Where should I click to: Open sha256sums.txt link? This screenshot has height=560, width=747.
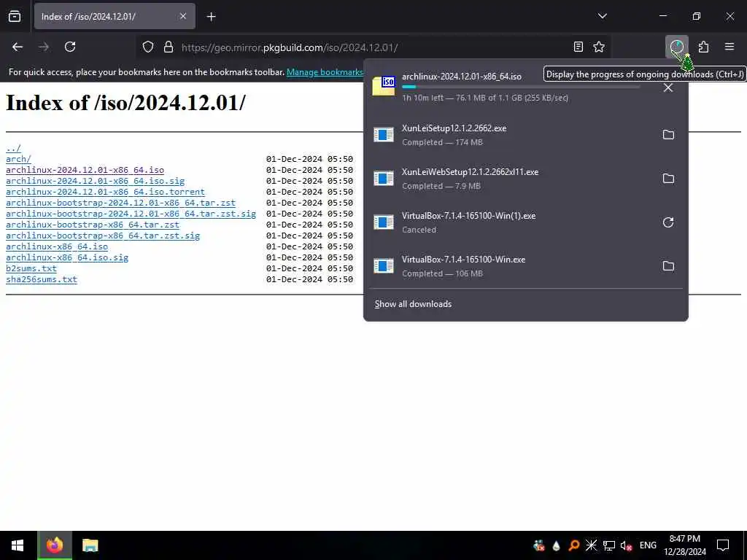click(42, 279)
